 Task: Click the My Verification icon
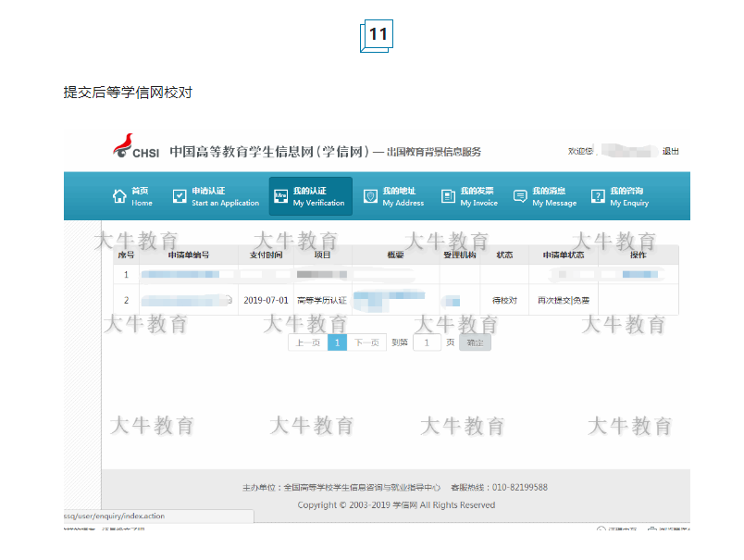pos(281,196)
